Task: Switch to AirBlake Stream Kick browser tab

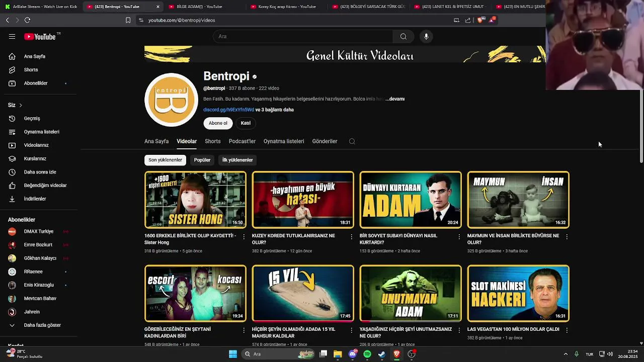Action: 41,7
